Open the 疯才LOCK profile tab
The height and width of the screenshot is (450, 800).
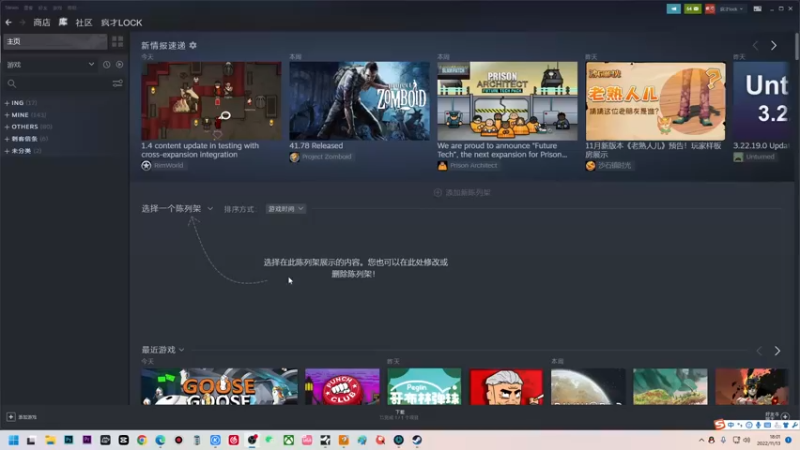point(121,22)
